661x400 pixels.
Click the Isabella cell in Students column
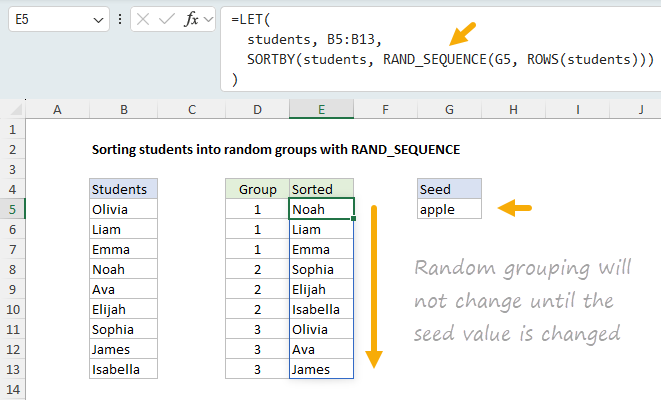(x=124, y=369)
